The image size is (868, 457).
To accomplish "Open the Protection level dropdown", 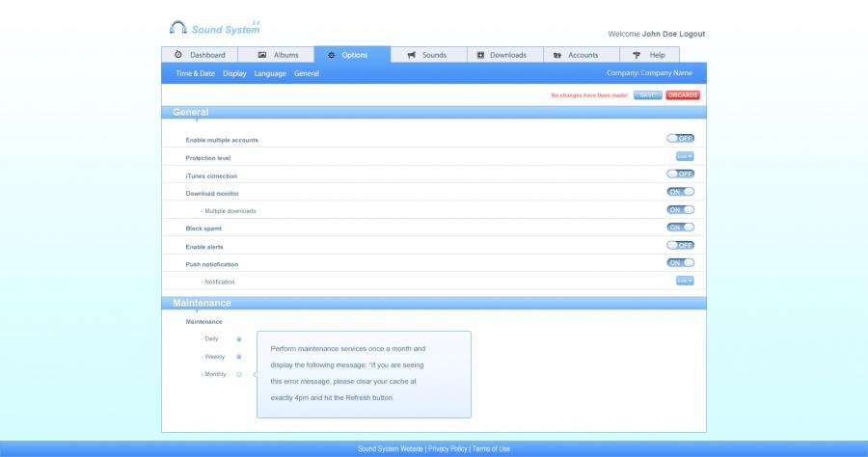I will coord(685,156).
